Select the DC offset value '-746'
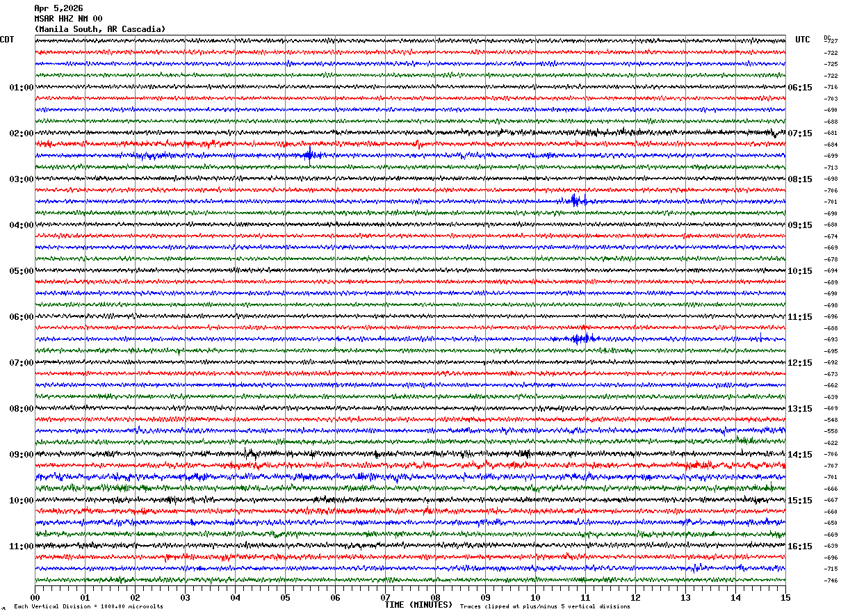 pyautogui.click(x=831, y=581)
